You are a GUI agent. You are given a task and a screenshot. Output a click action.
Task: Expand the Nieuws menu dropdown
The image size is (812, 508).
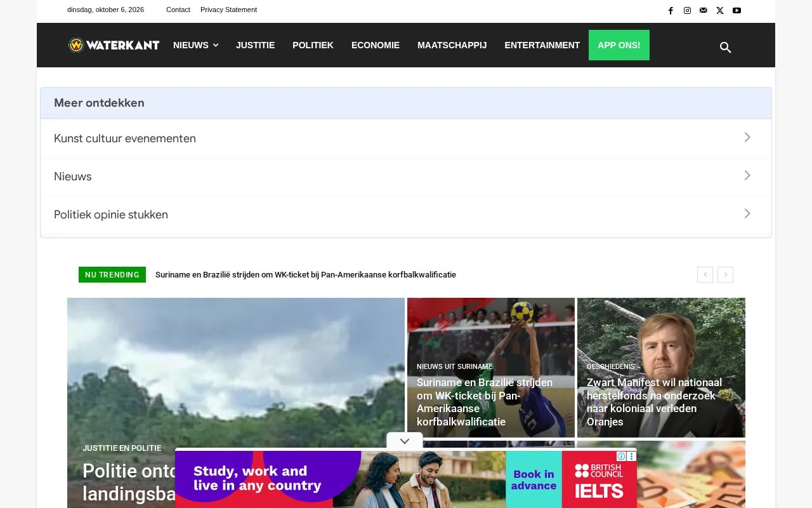click(195, 45)
